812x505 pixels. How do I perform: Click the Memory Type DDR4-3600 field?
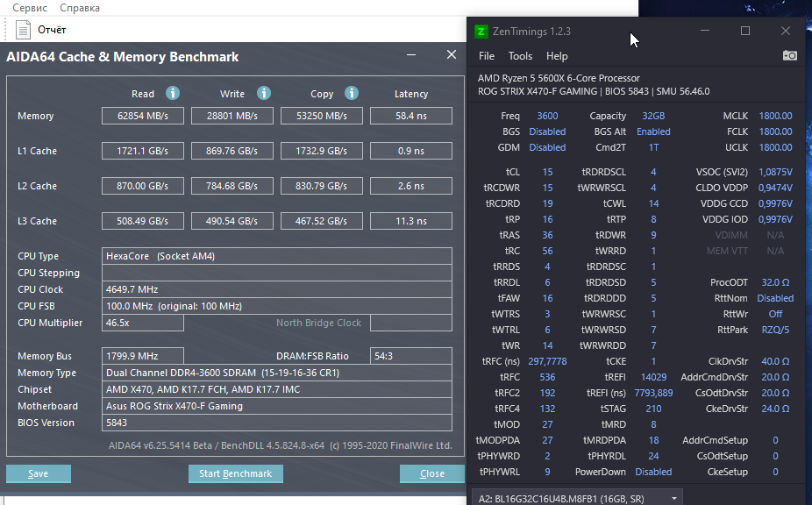pyautogui.click(x=277, y=373)
